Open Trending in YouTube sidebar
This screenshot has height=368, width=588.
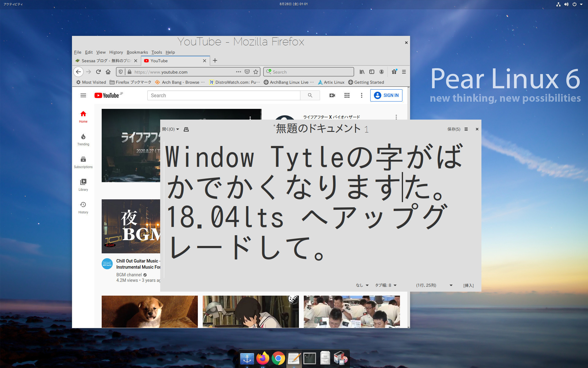(x=83, y=140)
